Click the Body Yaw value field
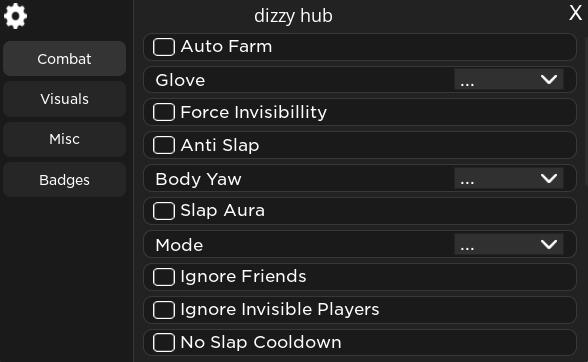This screenshot has width=588, height=362. pos(509,178)
